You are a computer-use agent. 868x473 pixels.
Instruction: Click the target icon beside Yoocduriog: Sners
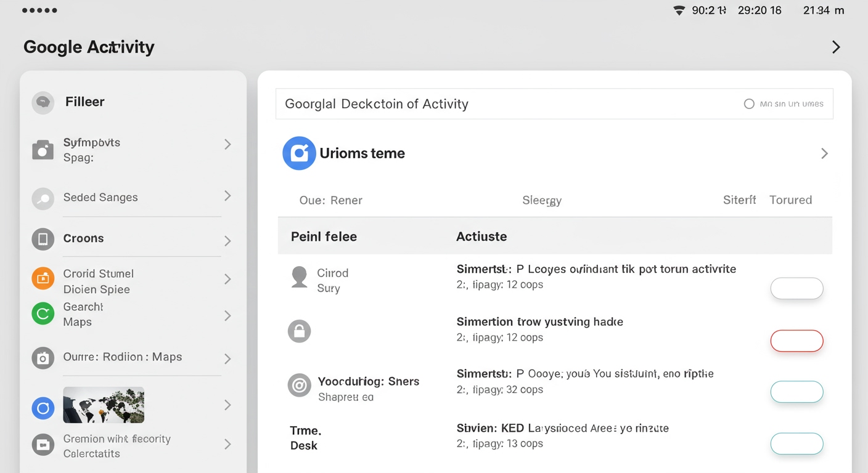tap(299, 386)
